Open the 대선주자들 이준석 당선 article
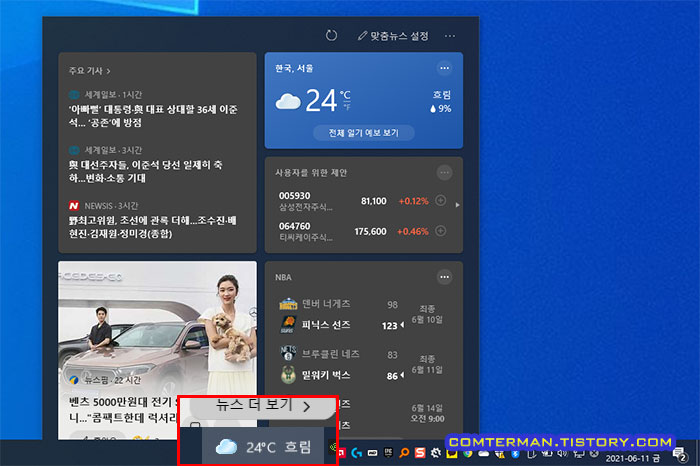 coord(146,171)
